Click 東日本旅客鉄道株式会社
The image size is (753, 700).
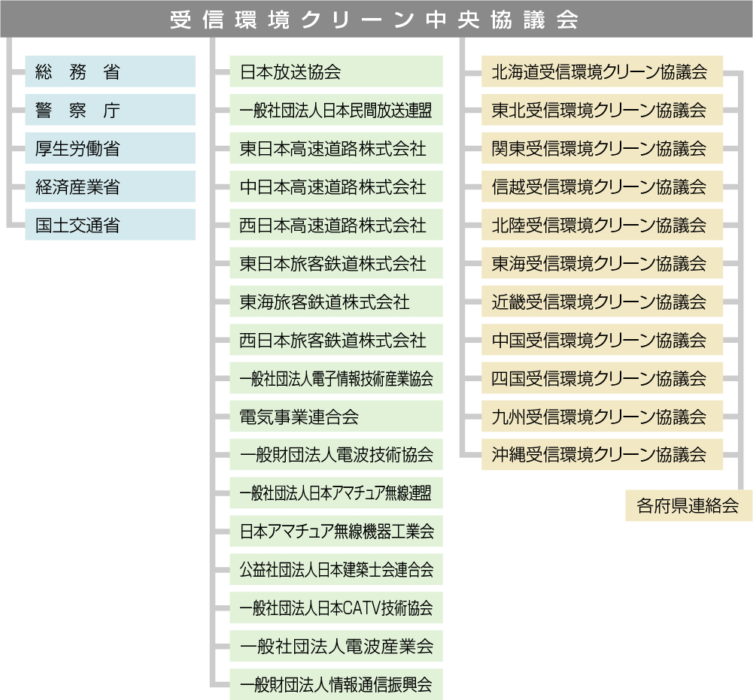336,263
